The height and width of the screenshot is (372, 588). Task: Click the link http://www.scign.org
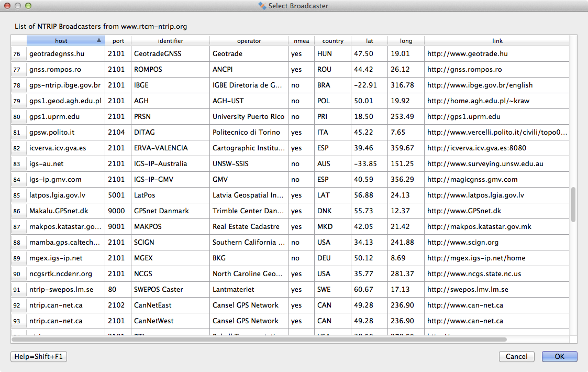click(x=463, y=242)
